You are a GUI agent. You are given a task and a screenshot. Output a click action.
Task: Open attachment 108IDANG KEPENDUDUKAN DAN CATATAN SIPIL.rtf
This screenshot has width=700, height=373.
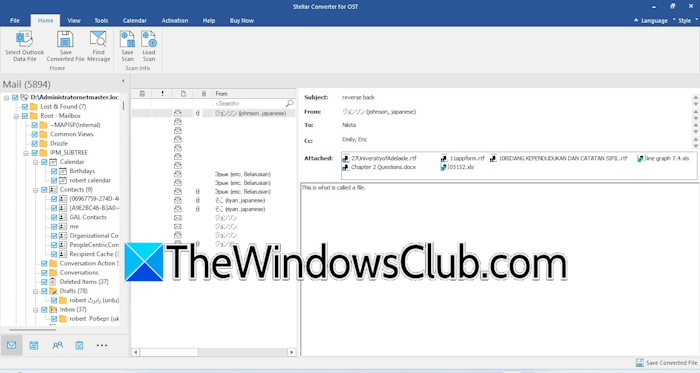tap(558, 158)
